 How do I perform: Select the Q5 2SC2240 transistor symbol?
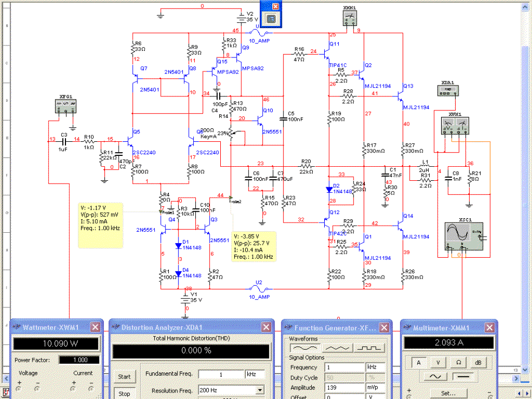pyautogui.click(x=130, y=141)
